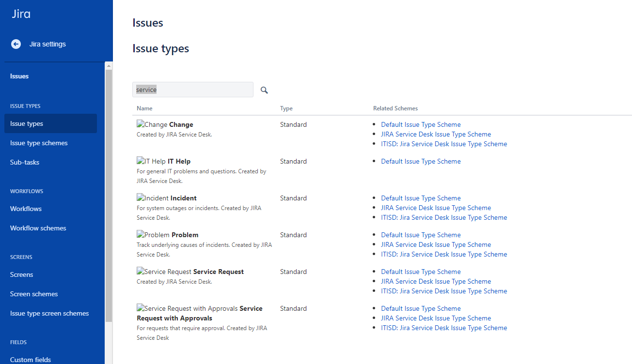Image resolution: width=632 pixels, height=364 pixels.
Task: Open Default Issue Type Scheme in Change row
Action: pyautogui.click(x=421, y=124)
